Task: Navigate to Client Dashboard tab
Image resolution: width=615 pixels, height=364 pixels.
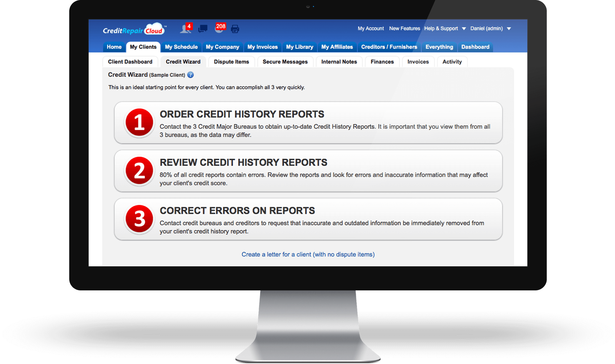Action: [x=130, y=62]
